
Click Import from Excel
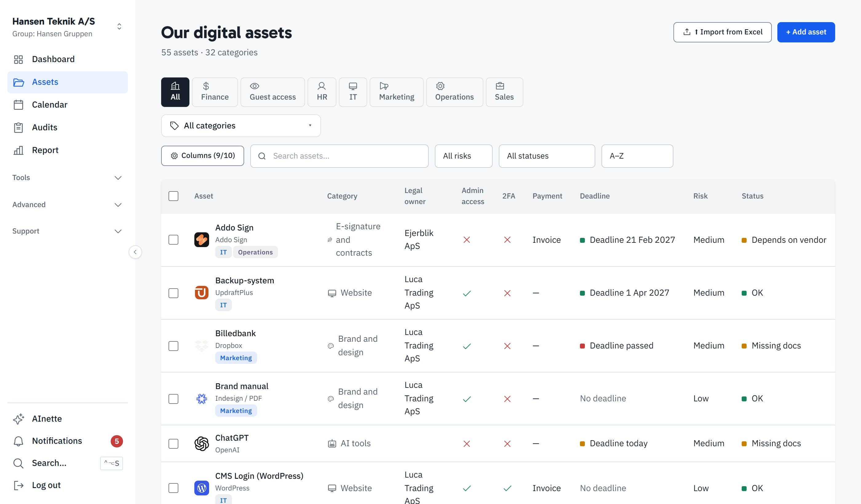point(722,32)
